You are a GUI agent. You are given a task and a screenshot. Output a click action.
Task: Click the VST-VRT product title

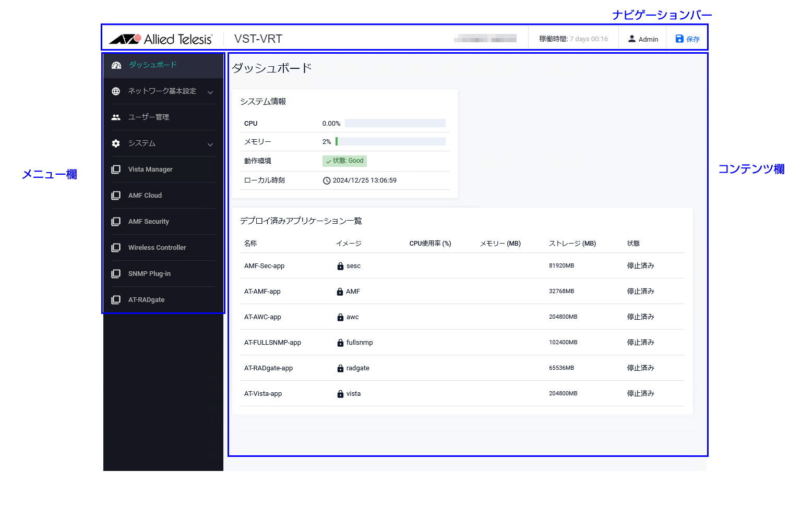[x=258, y=39]
